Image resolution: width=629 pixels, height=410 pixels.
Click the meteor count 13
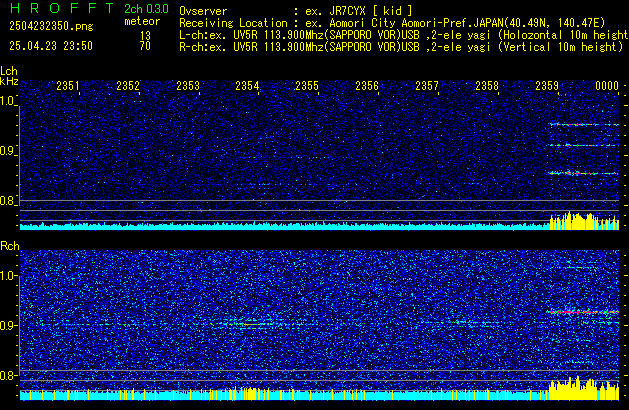pos(145,35)
